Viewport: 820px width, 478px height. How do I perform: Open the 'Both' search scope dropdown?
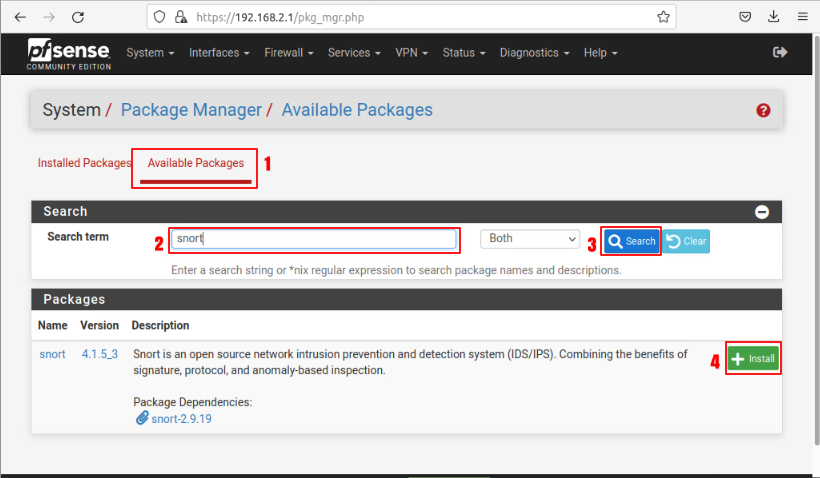(530, 239)
